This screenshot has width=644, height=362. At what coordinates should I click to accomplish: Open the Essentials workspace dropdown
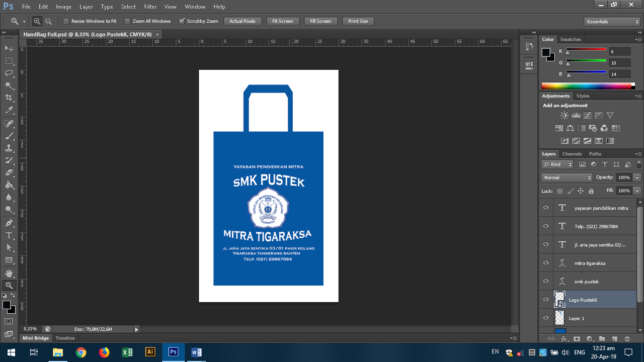[x=612, y=22]
